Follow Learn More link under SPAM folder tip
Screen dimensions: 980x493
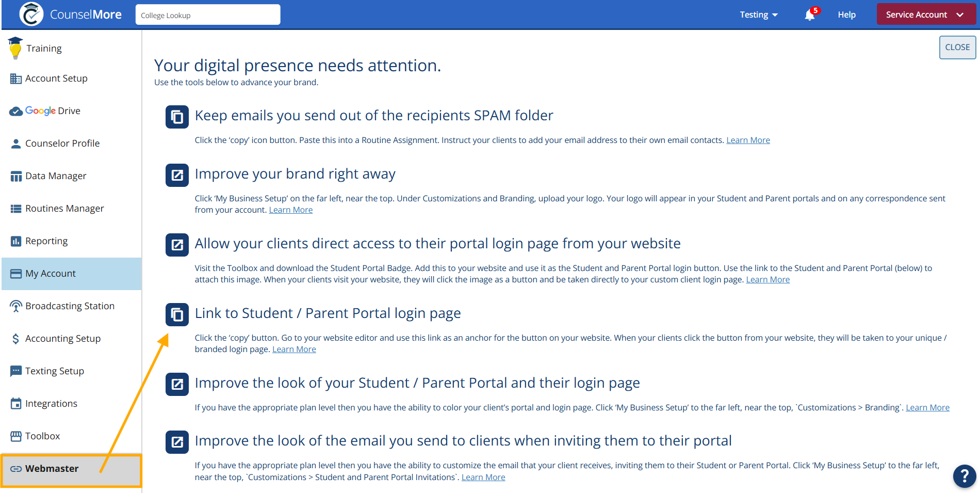coord(748,140)
